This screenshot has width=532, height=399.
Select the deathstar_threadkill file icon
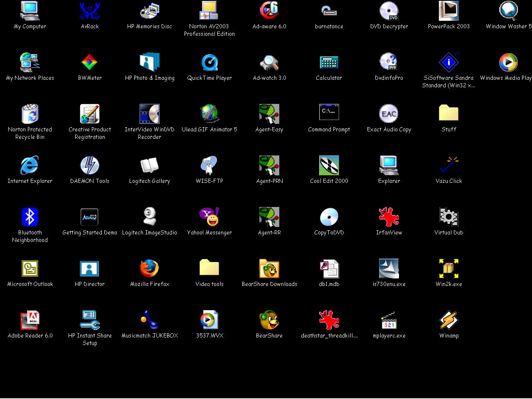point(329,320)
